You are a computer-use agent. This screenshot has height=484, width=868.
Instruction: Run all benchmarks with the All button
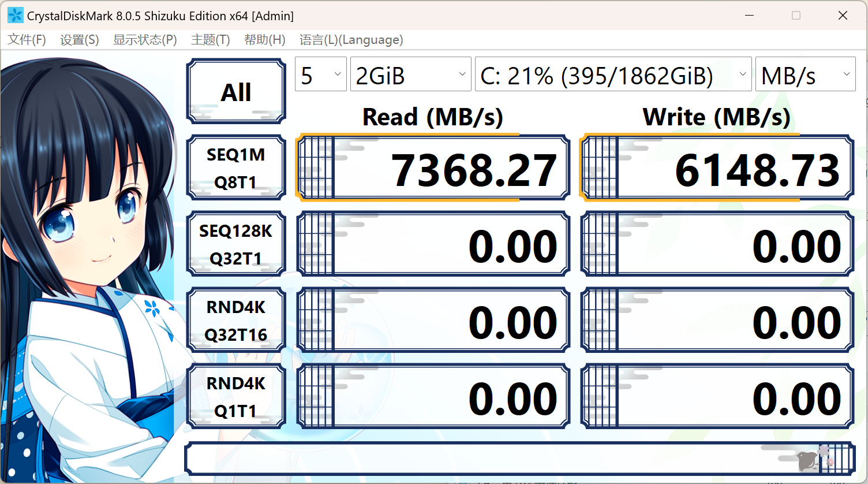pyautogui.click(x=236, y=92)
